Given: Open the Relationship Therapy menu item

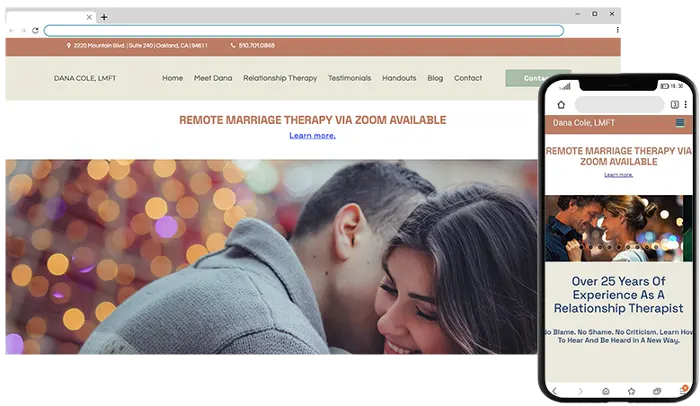Looking at the screenshot, I should (x=280, y=78).
